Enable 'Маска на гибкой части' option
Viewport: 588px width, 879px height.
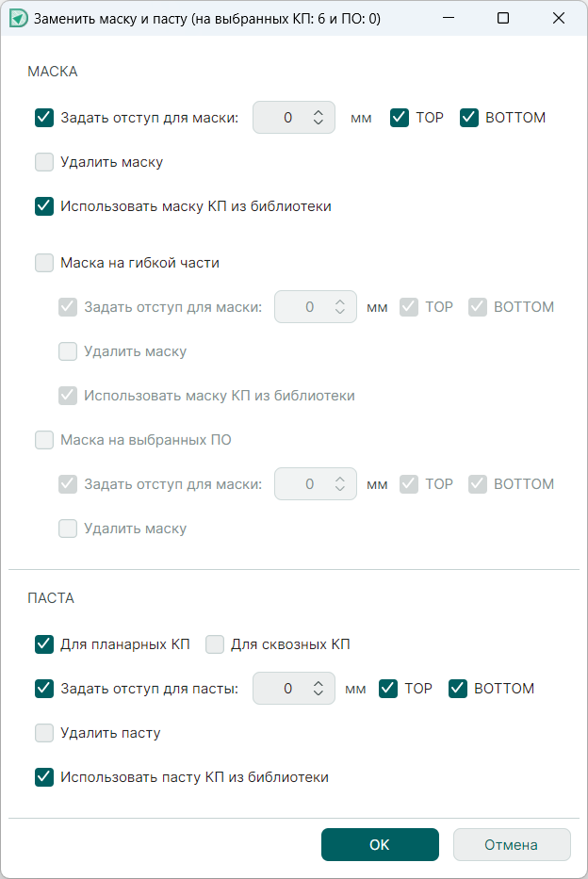[44, 263]
